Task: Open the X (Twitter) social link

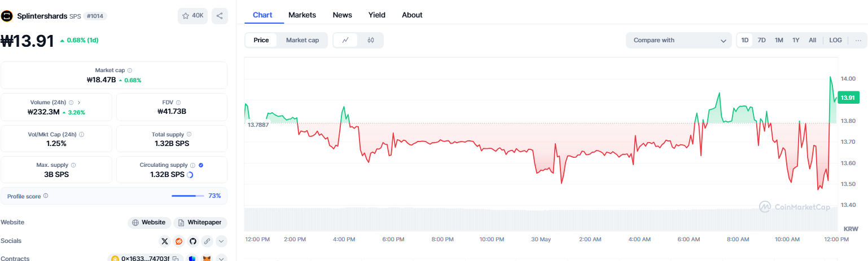Action: 165,241
